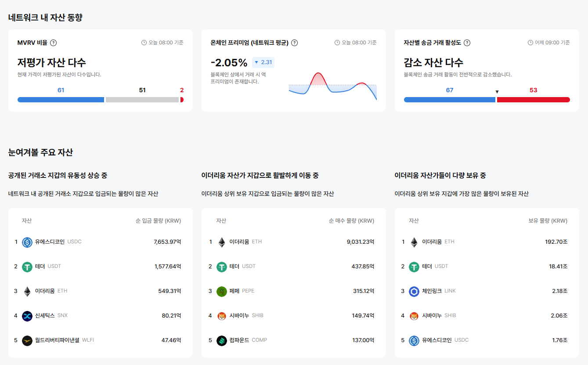Select the Chainlink LINK icon

coord(414,291)
